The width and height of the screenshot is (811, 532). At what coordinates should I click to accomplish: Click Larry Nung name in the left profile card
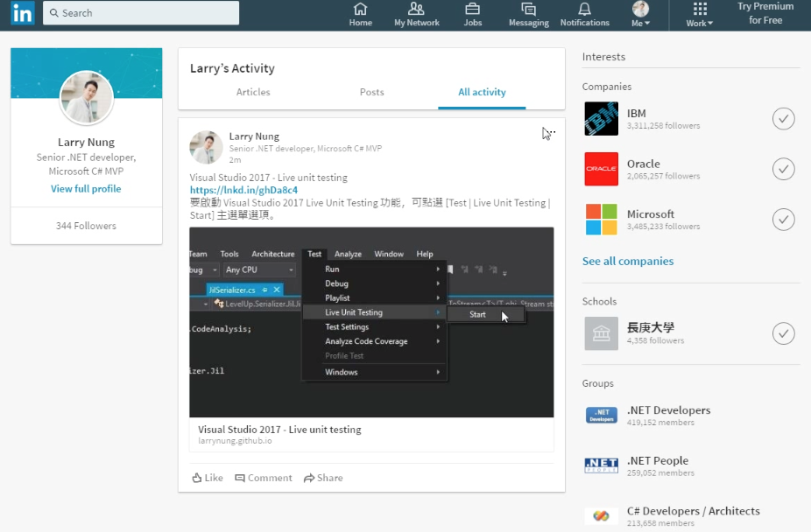pos(87,142)
